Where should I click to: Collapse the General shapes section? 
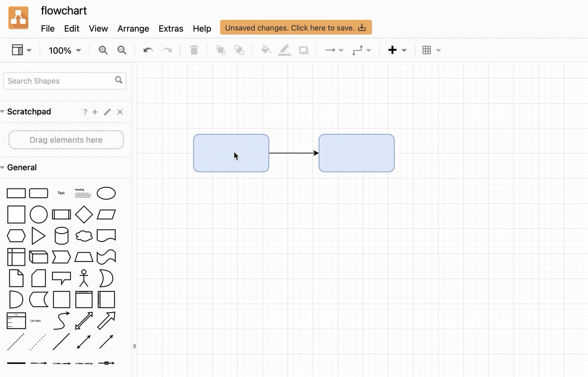point(4,167)
